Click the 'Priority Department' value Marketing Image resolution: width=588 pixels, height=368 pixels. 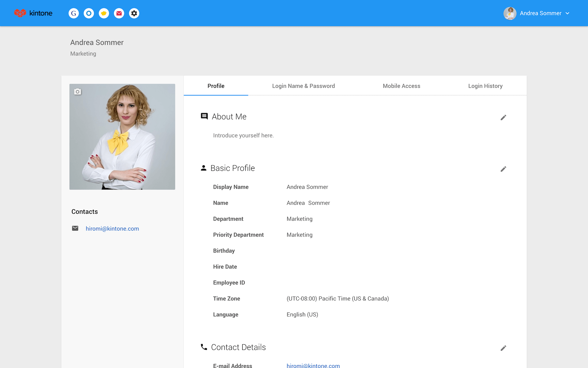pos(300,235)
